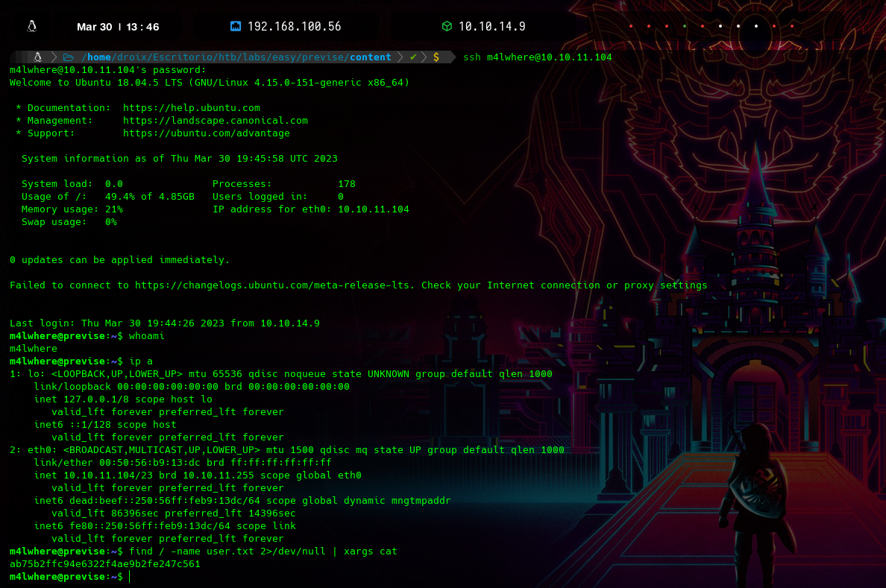886x588 pixels.
Task: Click the Tux penguin launcher in top bar
Action: [31, 27]
